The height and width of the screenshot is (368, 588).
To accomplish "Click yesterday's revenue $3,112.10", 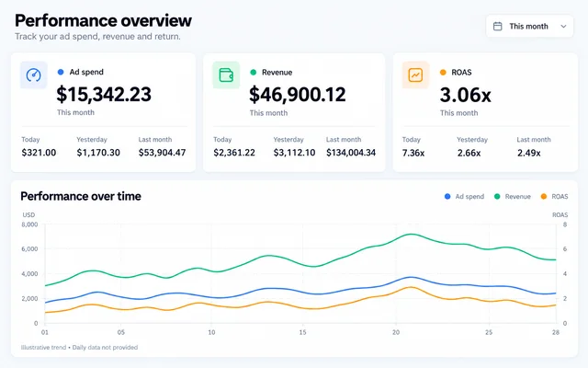I will pyautogui.click(x=294, y=153).
